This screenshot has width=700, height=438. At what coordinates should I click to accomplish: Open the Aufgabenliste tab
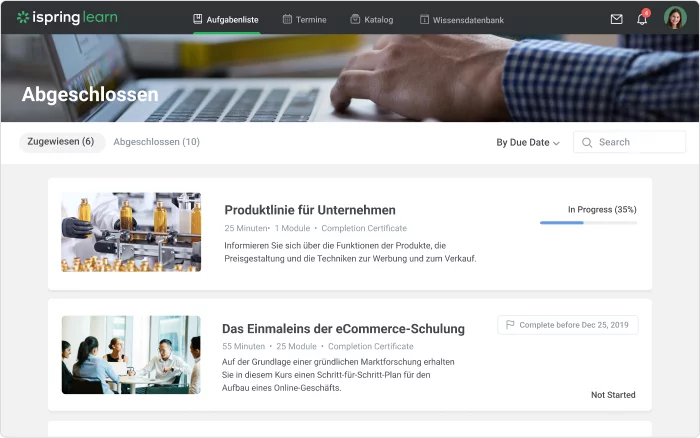226,20
